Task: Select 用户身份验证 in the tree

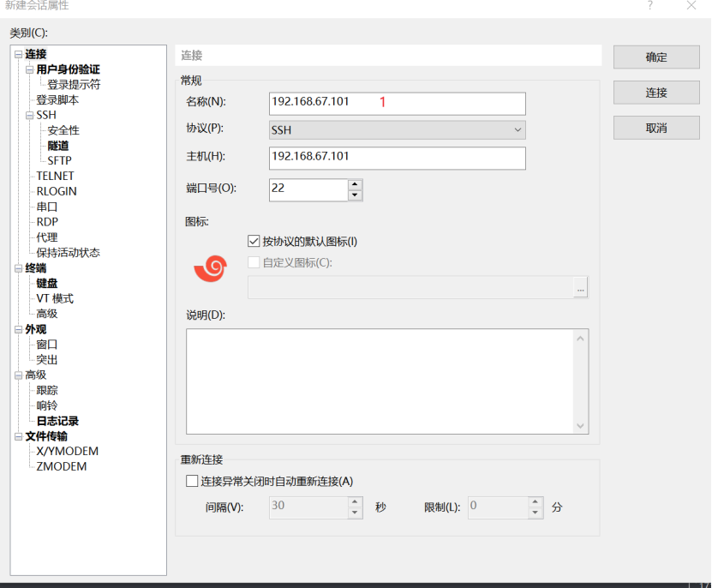Action: [x=68, y=69]
